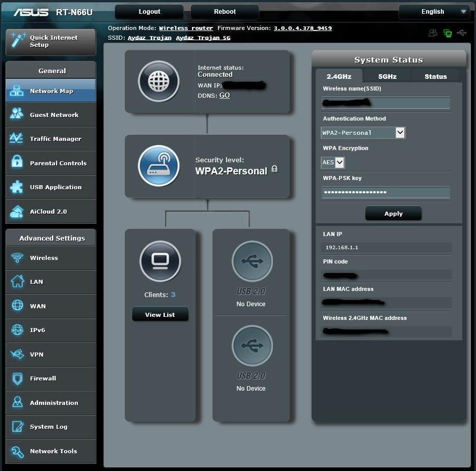476x471 pixels.
Task: Select the Clients computer icon
Action: [160, 261]
